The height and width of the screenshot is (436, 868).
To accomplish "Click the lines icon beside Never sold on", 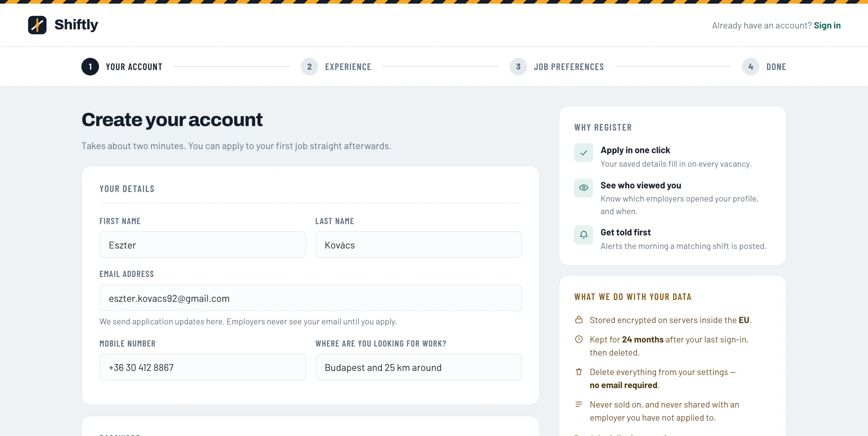I will coord(579,404).
